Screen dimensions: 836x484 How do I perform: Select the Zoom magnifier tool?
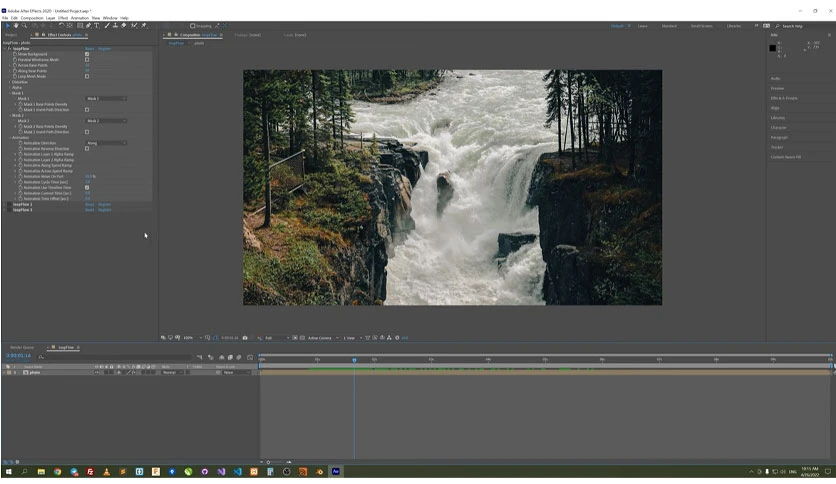pos(24,26)
